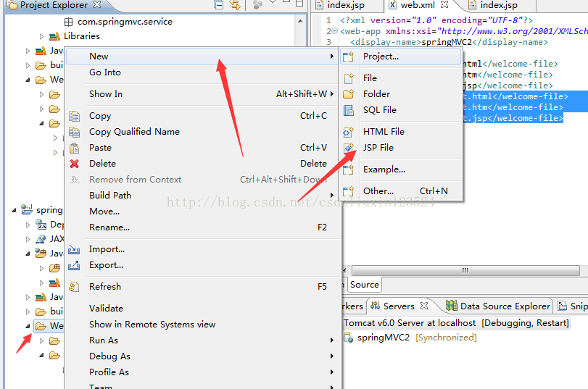Click the new Folder icon in submenu
588x389 pixels.
348,93
